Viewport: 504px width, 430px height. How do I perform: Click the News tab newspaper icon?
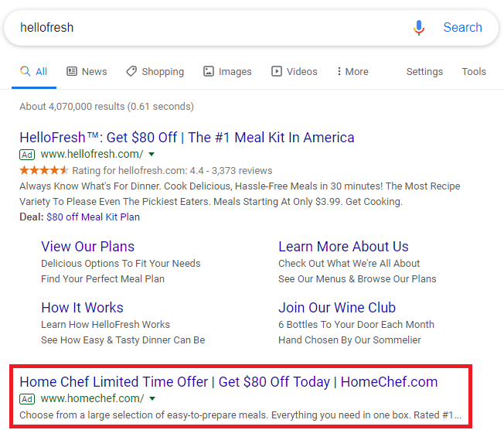tap(72, 71)
